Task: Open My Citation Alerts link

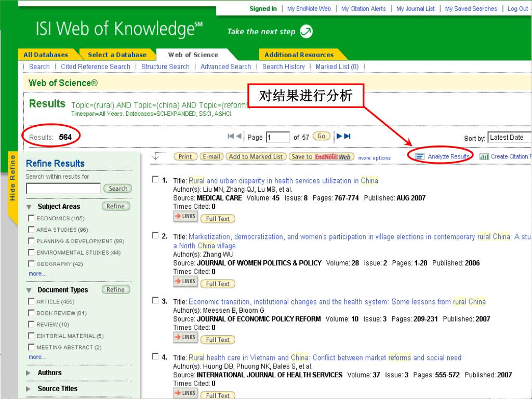Action: (363, 8)
